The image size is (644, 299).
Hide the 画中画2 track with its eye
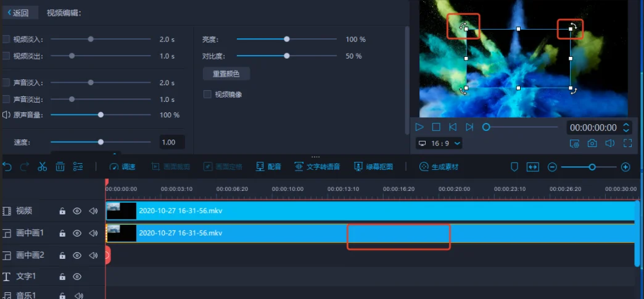(x=77, y=255)
